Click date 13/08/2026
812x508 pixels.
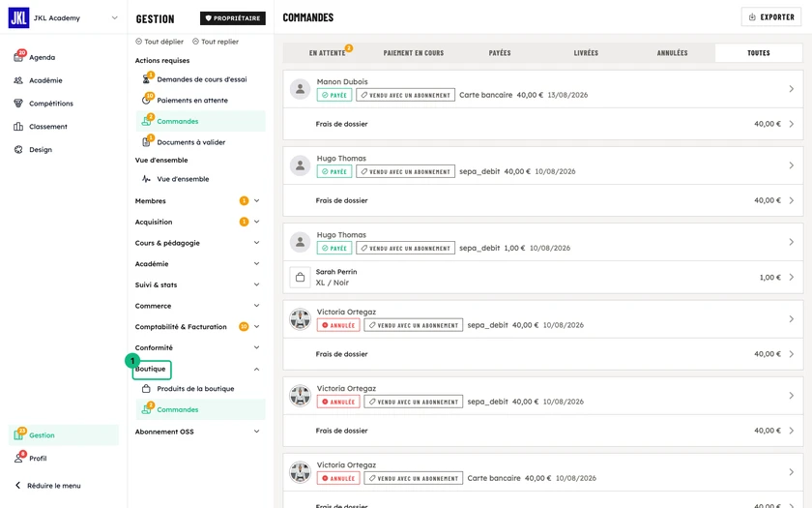567,95
